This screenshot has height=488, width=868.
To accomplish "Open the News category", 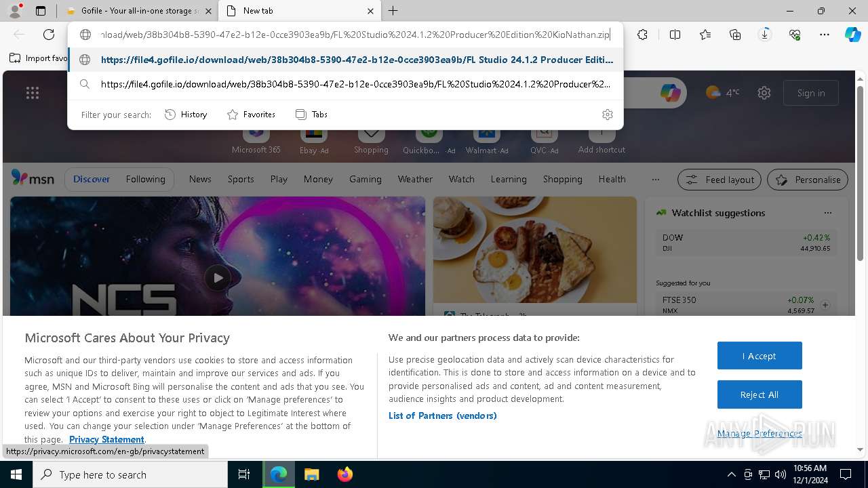I will [200, 179].
